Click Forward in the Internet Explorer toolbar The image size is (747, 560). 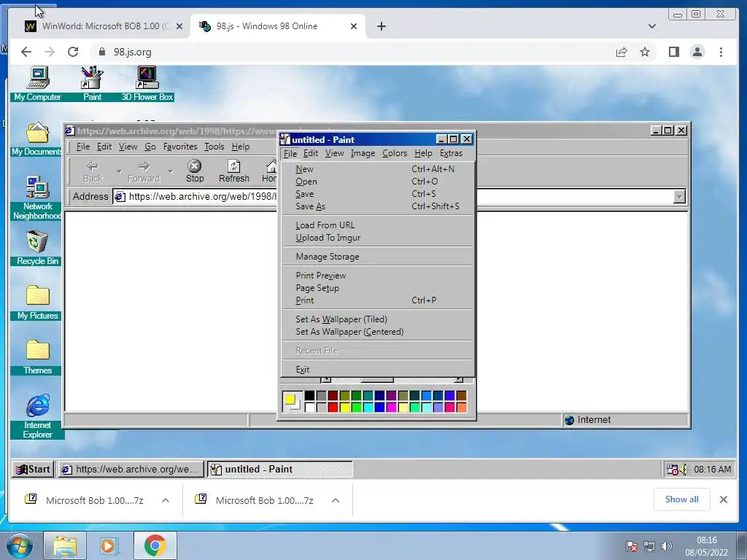[144, 171]
